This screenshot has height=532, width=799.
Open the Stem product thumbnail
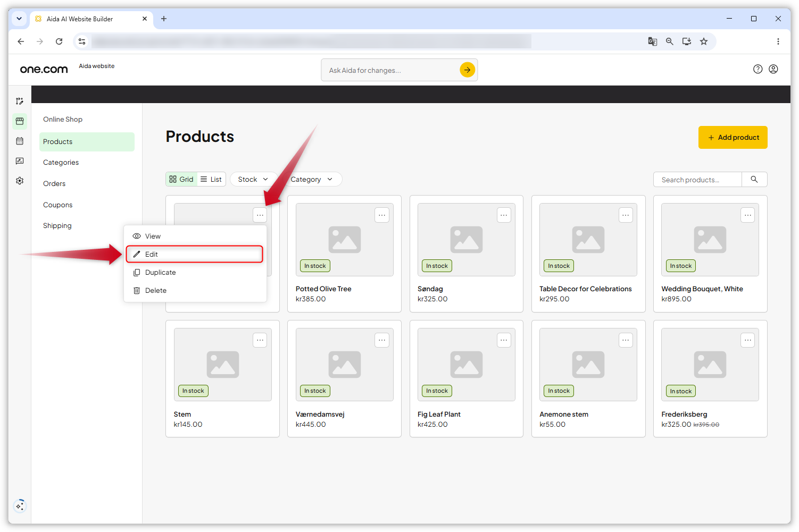[x=222, y=365]
